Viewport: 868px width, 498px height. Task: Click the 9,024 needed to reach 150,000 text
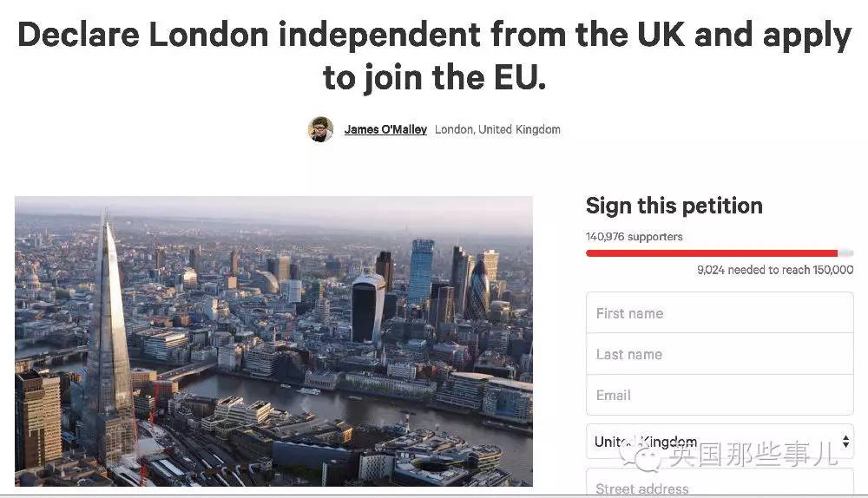tap(775, 270)
